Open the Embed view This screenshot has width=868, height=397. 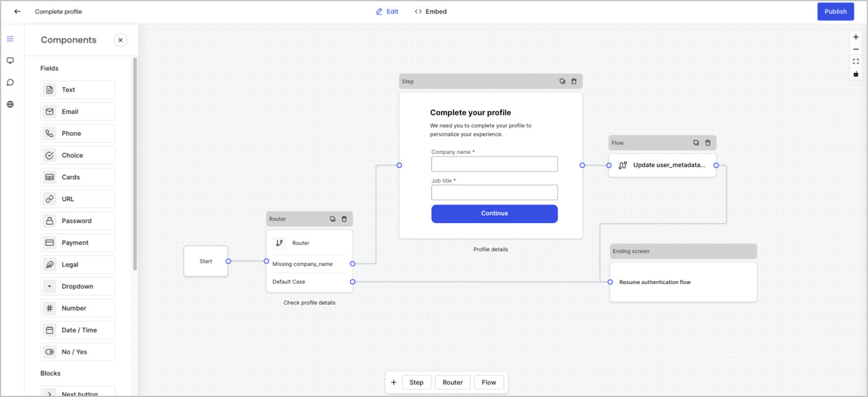point(431,11)
